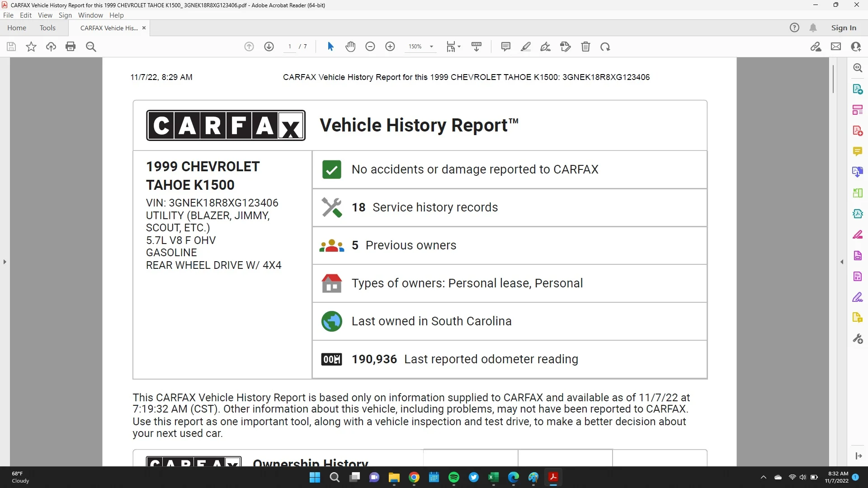
Task: Go to next page arrow
Action: click(x=269, y=47)
